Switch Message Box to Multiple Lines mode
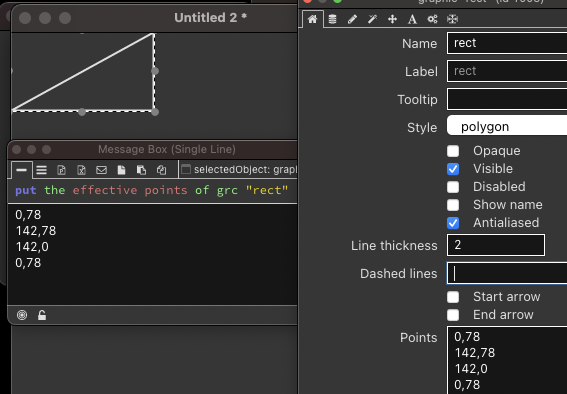This screenshot has width=567, height=394. pyautogui.click(x=42, y=170)
